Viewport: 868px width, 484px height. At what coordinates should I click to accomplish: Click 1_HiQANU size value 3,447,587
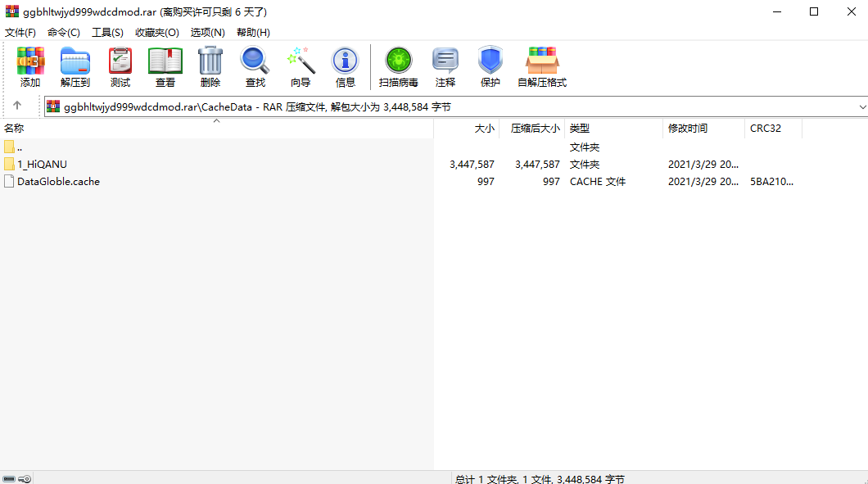472,165
